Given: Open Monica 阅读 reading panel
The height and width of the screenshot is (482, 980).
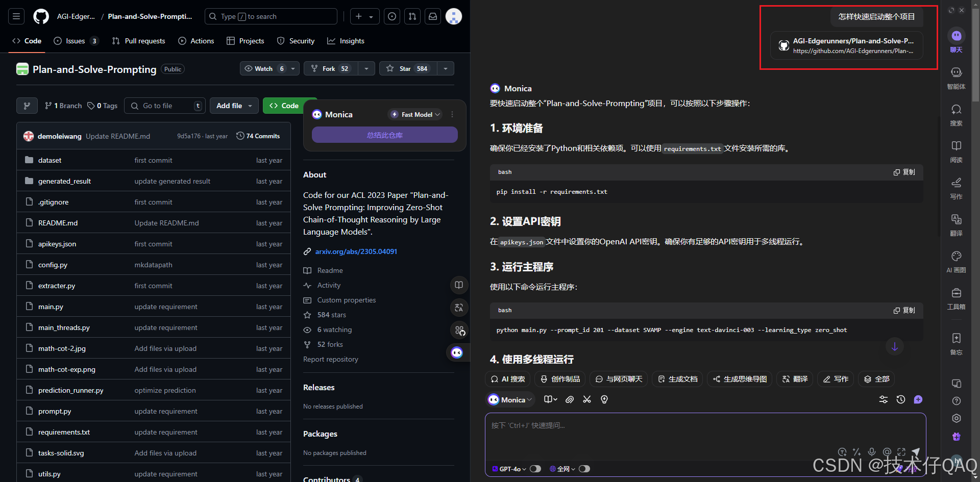Looking at the screenshot, I should [957, 151].
